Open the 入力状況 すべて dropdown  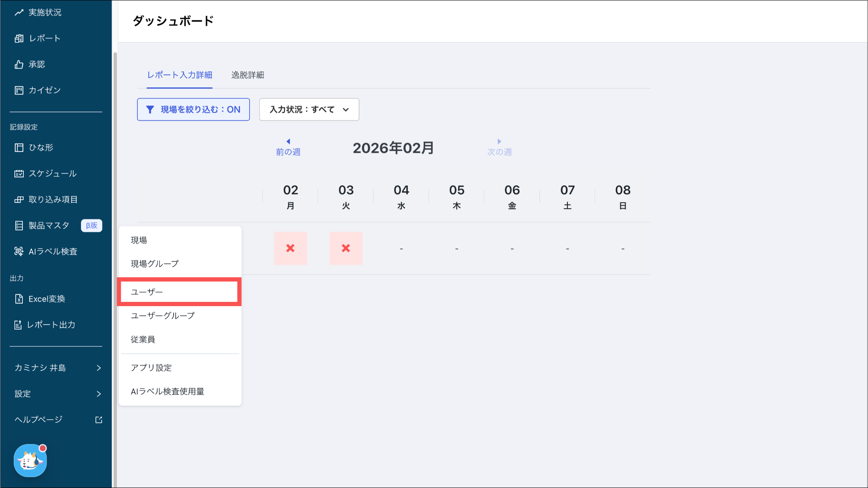309,109
